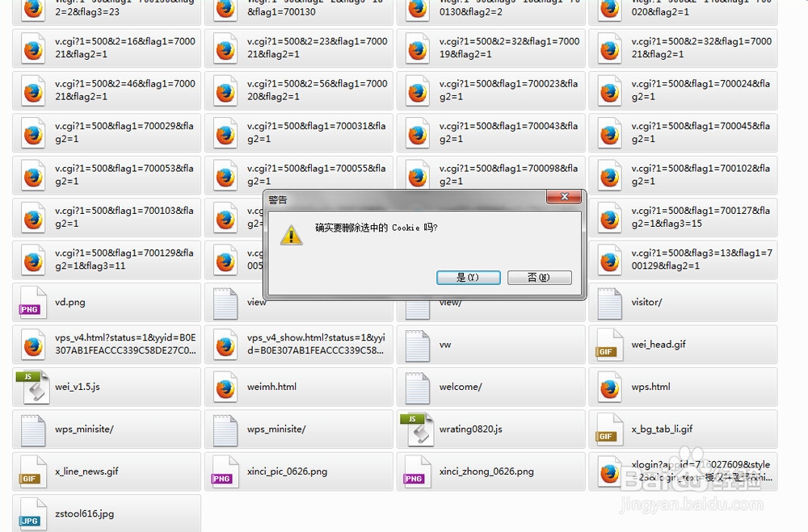808x532 pixels.
Task: Select file name v.cgi?1=500&flag1=700098&flag2=1
Action: (x=508, y=174)
